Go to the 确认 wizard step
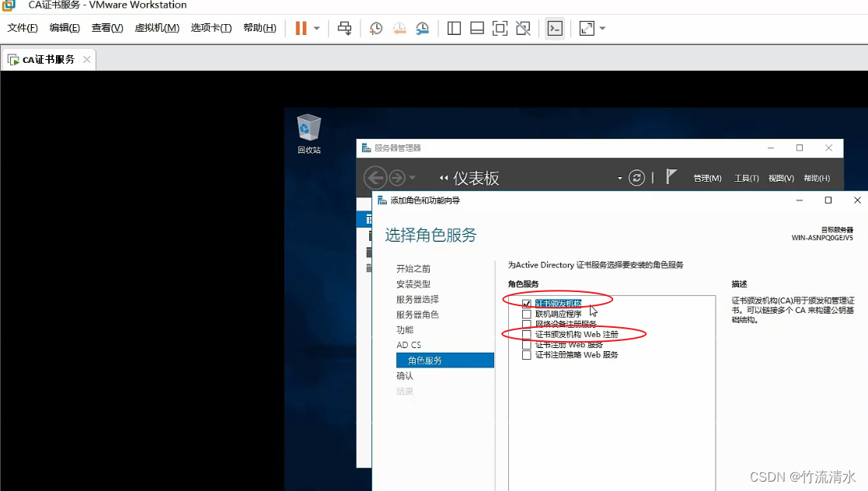This screenshot has width=868, height=491. [405, 376]
